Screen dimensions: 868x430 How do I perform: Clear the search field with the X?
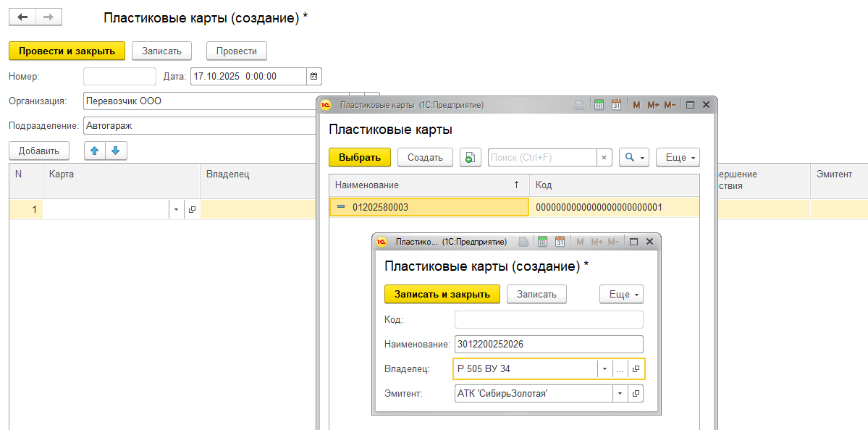604,157
